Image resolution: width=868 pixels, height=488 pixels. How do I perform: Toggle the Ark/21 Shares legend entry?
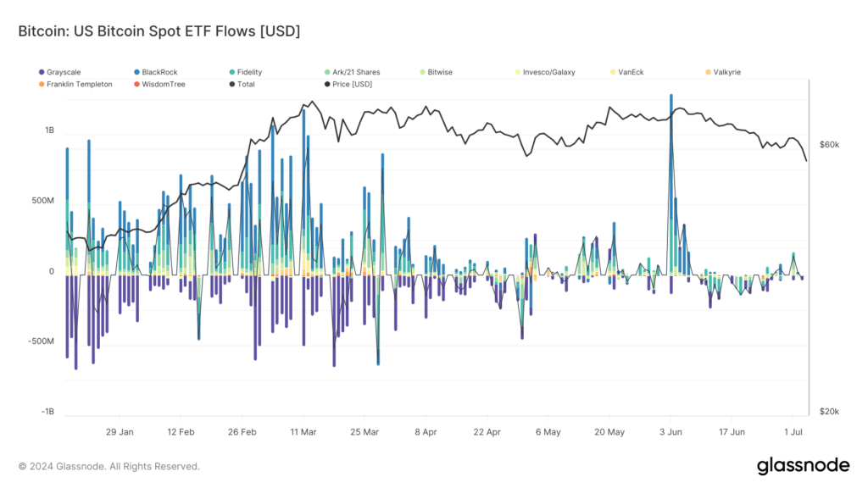[x=352, y=72]
